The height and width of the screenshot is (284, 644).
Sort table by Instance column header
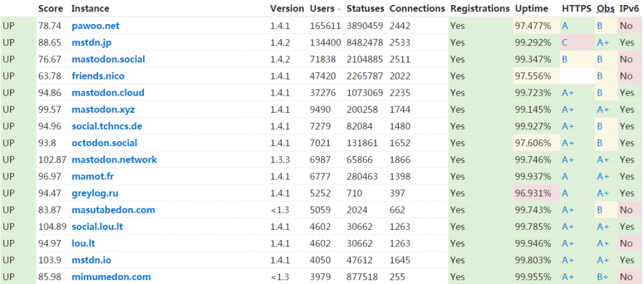click(91, 8)
